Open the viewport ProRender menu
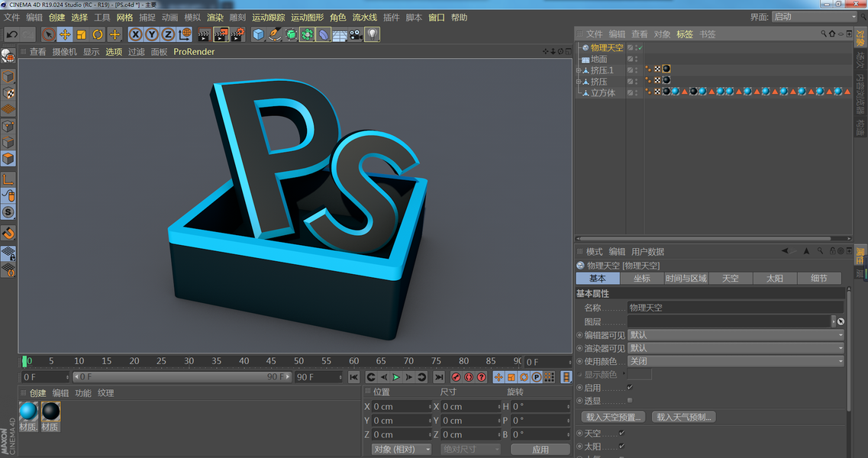Image resolution: width=868 pixels, height=458 pixels. pos(194,51)
